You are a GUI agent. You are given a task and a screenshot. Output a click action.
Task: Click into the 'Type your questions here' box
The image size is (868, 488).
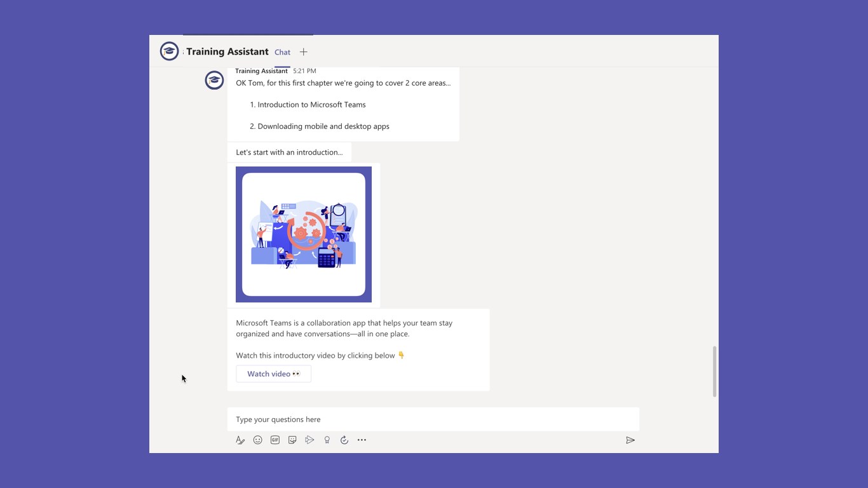pos(433,419)
